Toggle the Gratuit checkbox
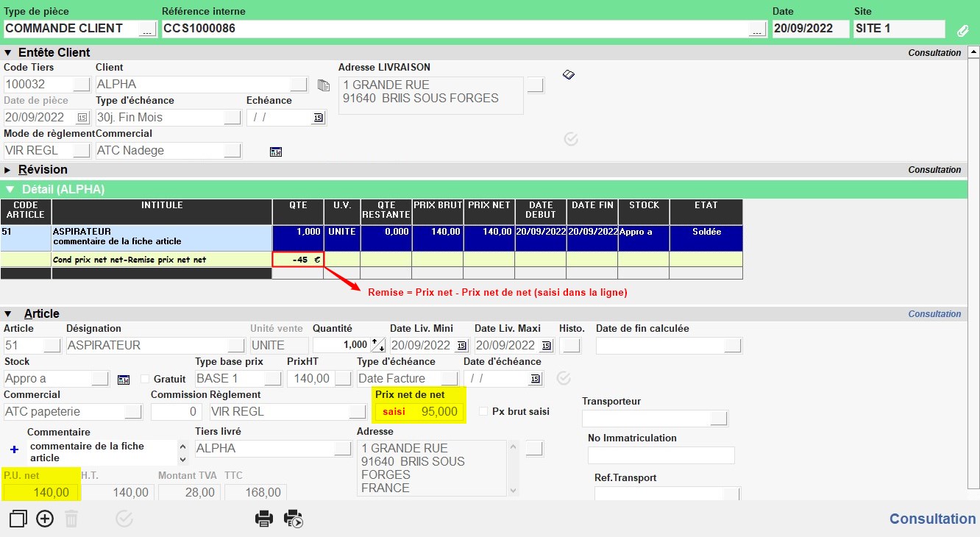Screen dimensions: 980x537 click(144, 379)
